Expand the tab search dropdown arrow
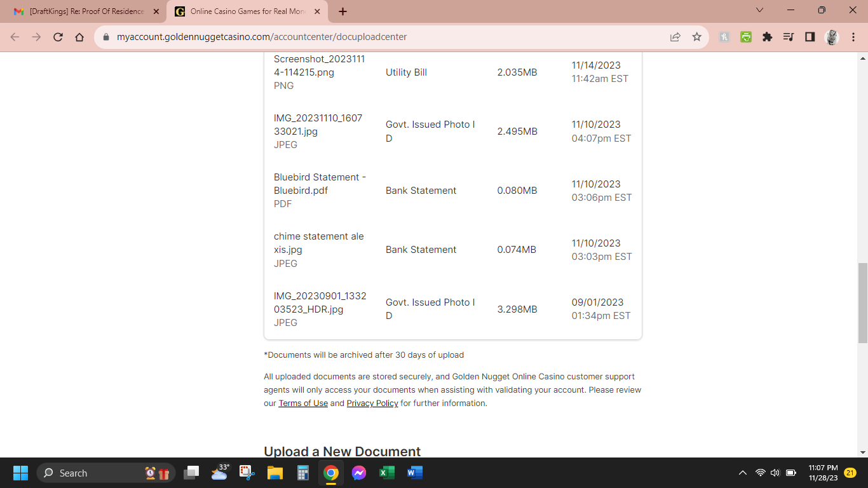868x488 pixels. coord(760,10)
